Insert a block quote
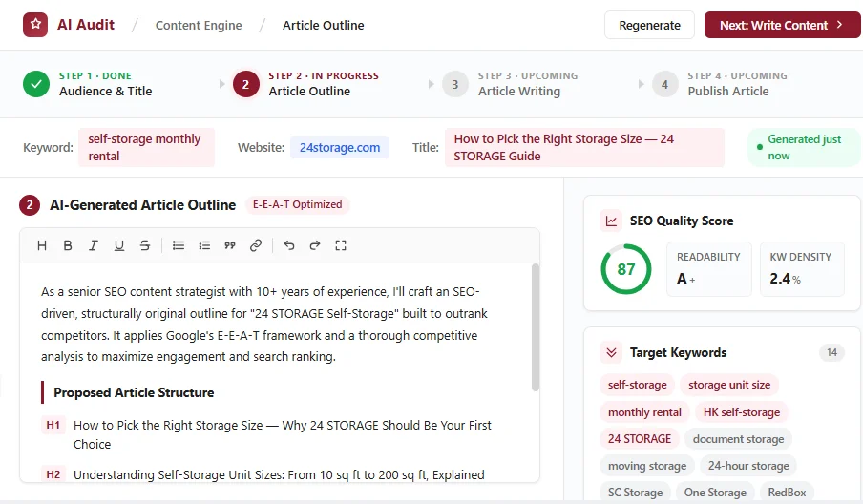 click(230, 245)
